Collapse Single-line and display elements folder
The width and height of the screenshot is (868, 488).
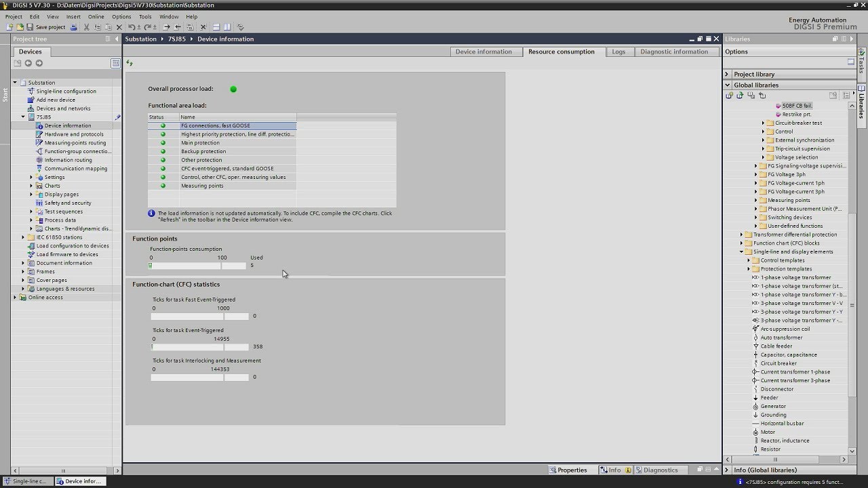coord(741,251)
